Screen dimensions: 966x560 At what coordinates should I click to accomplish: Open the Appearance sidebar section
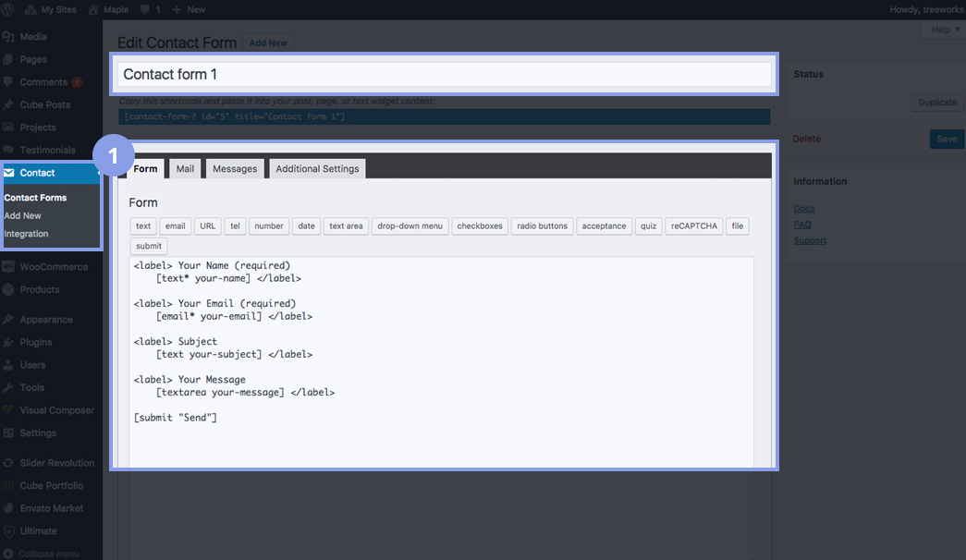click(x=45, y=320)
